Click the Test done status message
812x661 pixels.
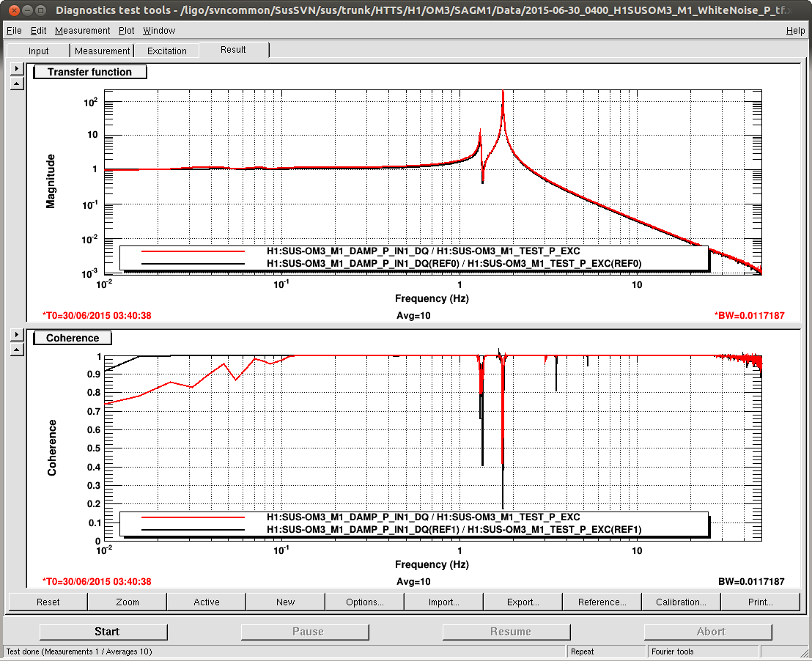pyautogui.click(x=79, y=651)
